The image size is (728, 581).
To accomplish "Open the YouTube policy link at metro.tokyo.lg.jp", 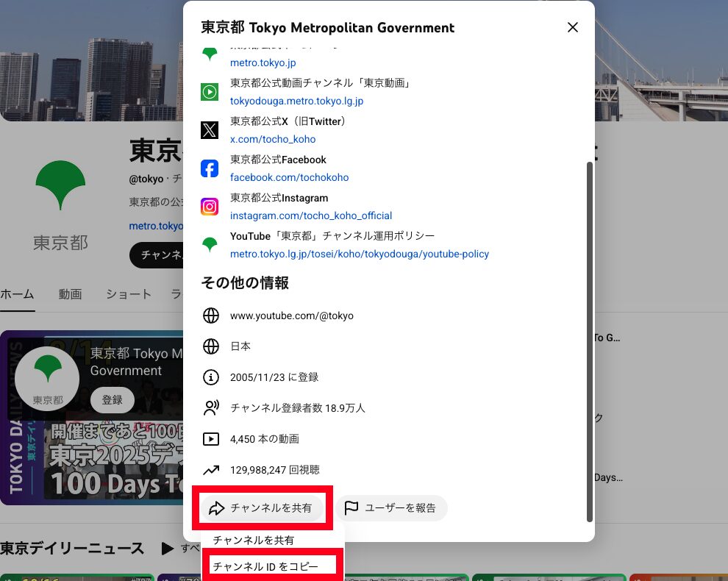I will (x=359, y=254).
